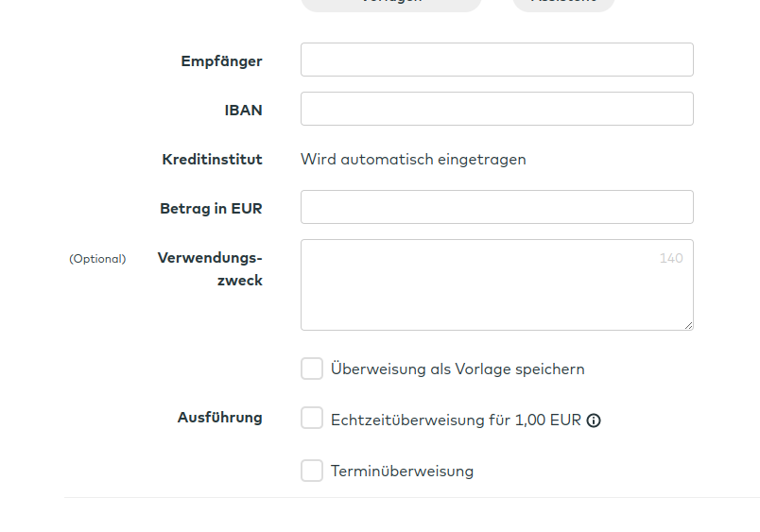
Task: Click the Betrag in EUR label
Action: [x=211, y=209]
